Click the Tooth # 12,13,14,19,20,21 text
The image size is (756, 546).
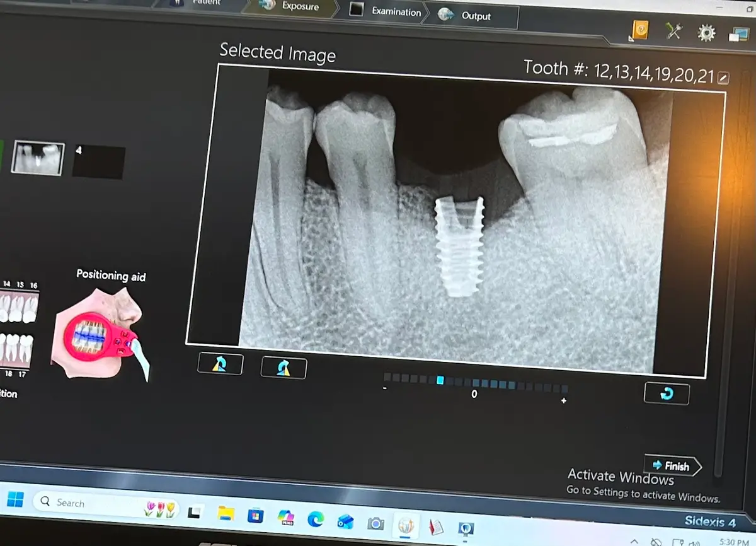619,71
